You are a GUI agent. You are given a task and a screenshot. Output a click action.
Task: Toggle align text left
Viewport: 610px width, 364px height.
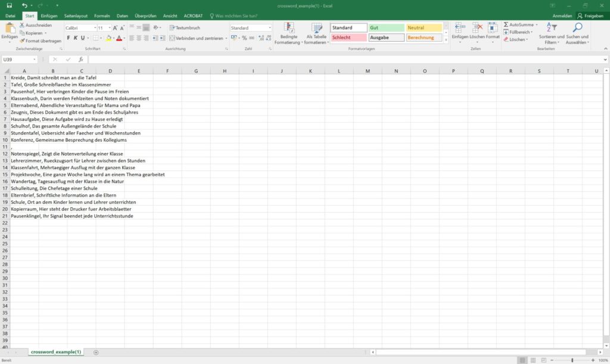[x=132, y=38]
